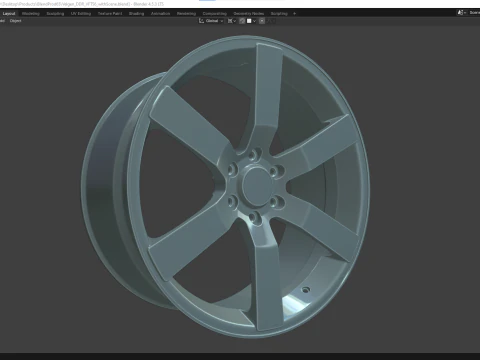Open the Modeling workspace tab

pos(31,13)
